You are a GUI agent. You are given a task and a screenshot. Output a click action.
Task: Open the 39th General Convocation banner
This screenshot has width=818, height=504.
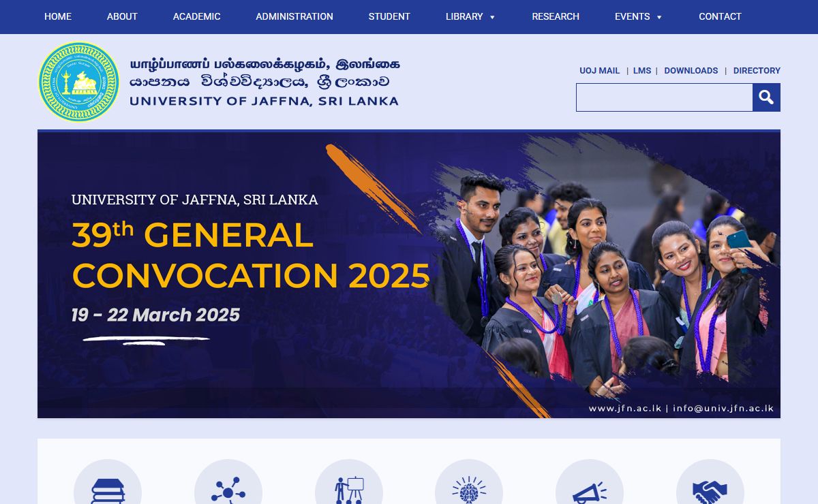point(409,274)
